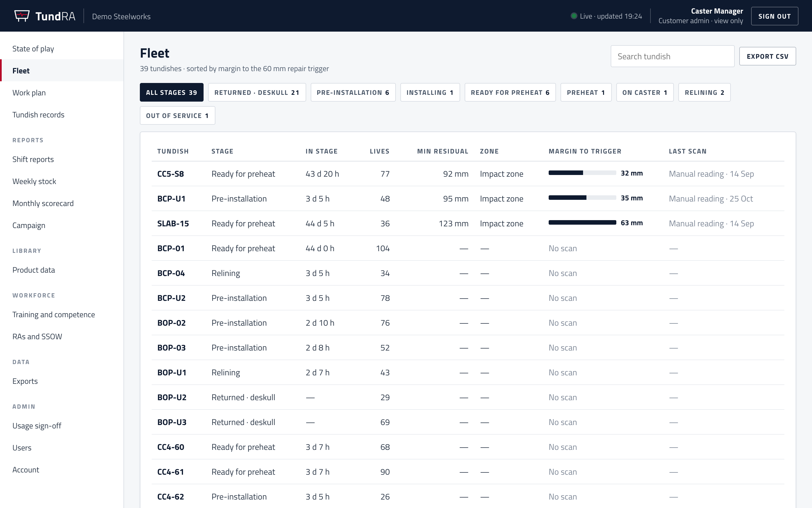Go to Exports page

[x=62, y=381]
